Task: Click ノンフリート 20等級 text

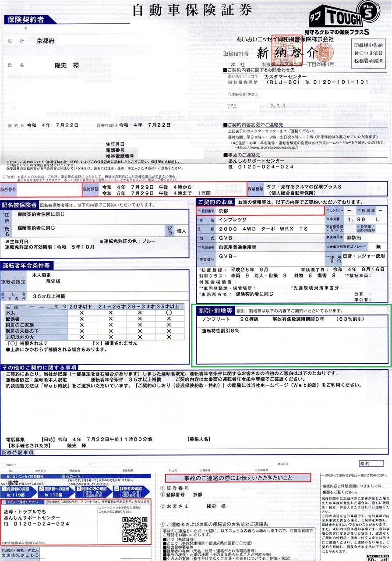Action: tap(231, 320)
